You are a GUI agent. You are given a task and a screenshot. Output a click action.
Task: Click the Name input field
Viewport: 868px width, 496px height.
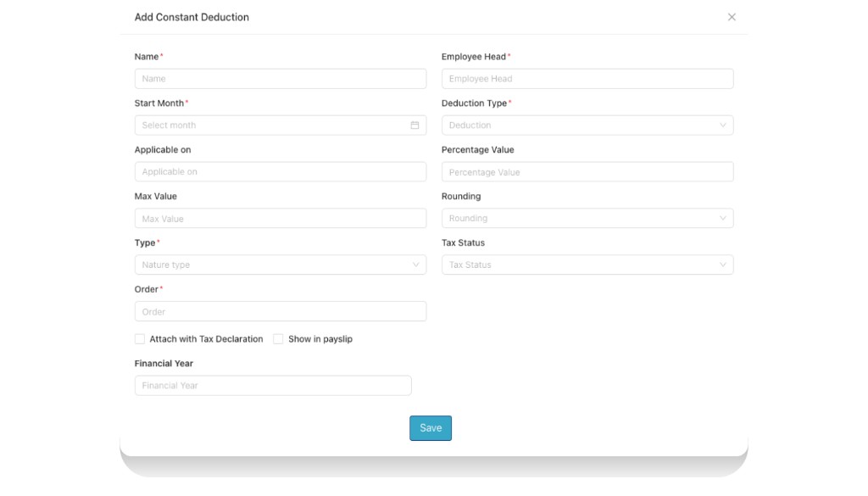point(280,78)
